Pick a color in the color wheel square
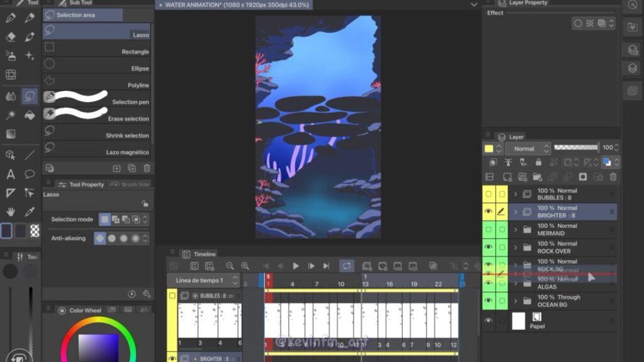 click(x=98, y=348)
